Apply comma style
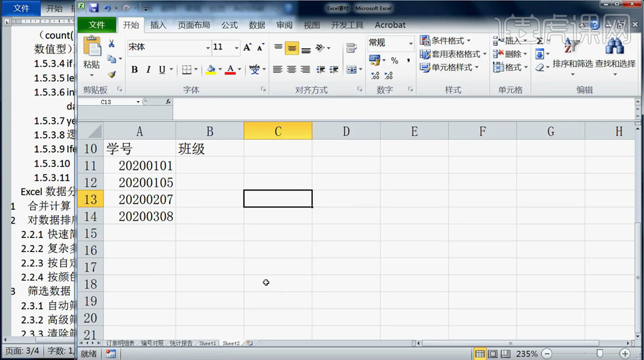 pos(408,60)
